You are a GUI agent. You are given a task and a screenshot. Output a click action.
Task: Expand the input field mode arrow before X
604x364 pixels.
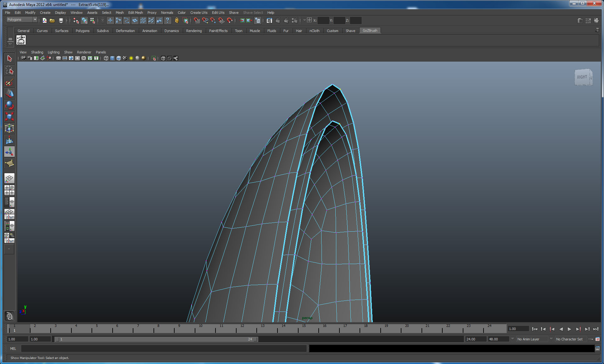pyautogui.click(x=304, y=20)
